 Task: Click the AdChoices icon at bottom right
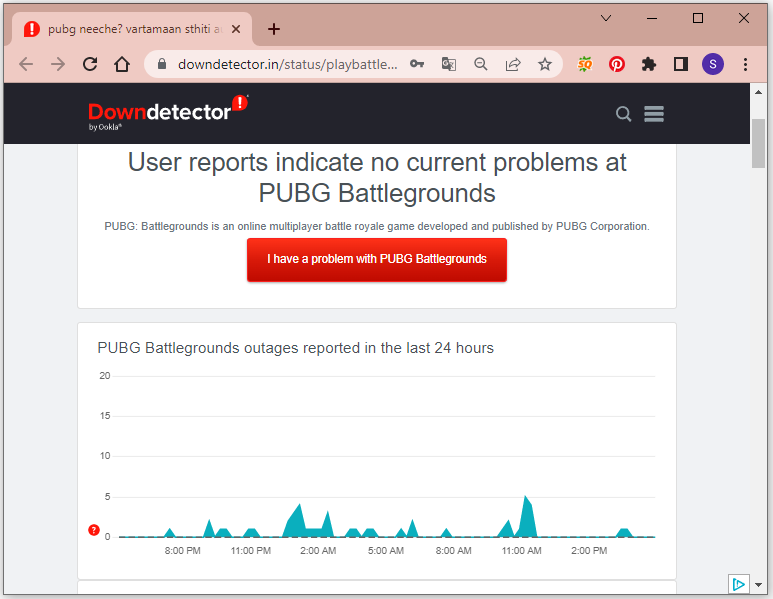(738, 584)
